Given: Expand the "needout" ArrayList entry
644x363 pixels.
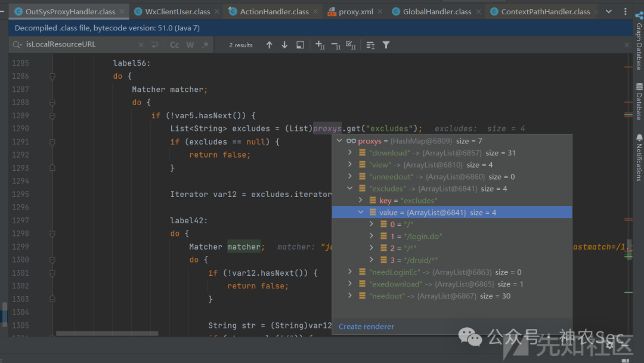Looking at the screenshot, I should (x=350, y=296).
